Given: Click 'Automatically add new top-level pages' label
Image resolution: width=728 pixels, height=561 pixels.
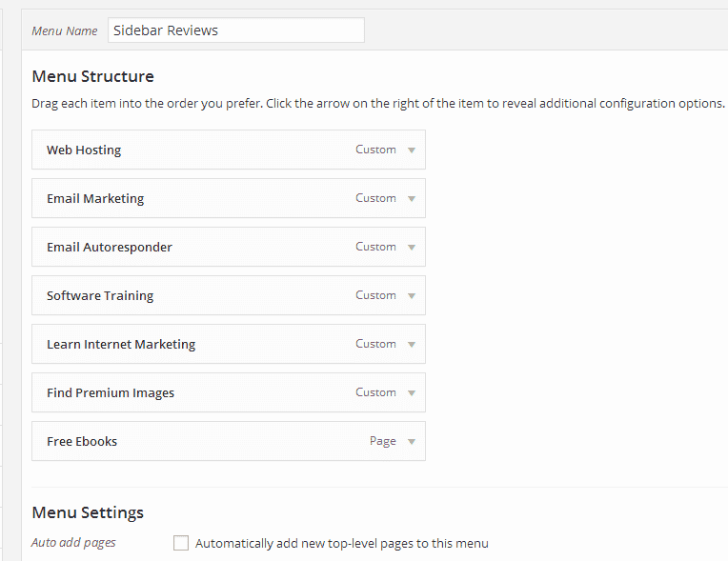Looking at the screenshot, I should click(341, 544).
